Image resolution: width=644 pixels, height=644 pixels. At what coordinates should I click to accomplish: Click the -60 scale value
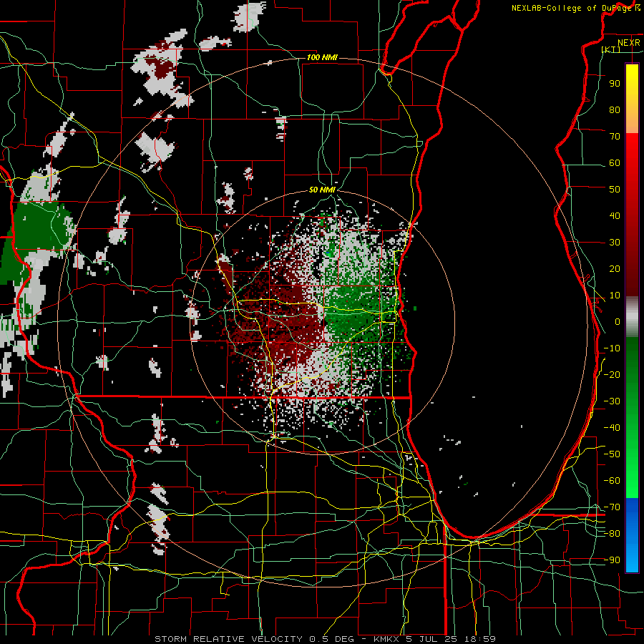tap(612, 481)
